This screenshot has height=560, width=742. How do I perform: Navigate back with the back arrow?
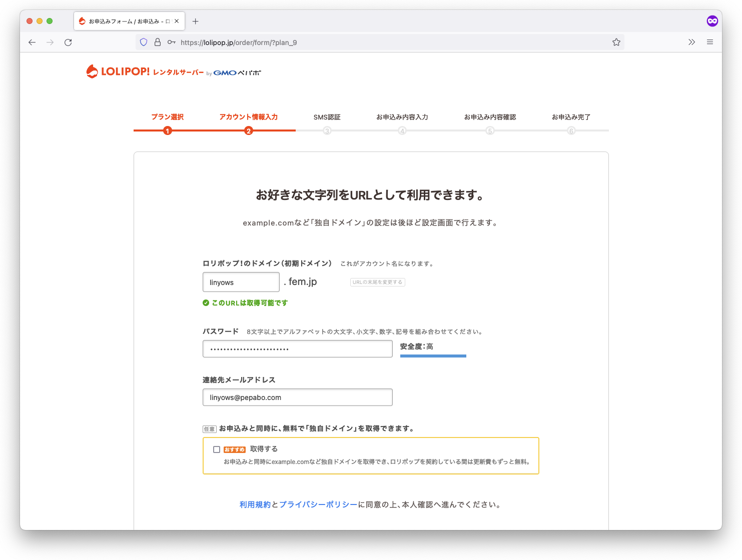32,42
